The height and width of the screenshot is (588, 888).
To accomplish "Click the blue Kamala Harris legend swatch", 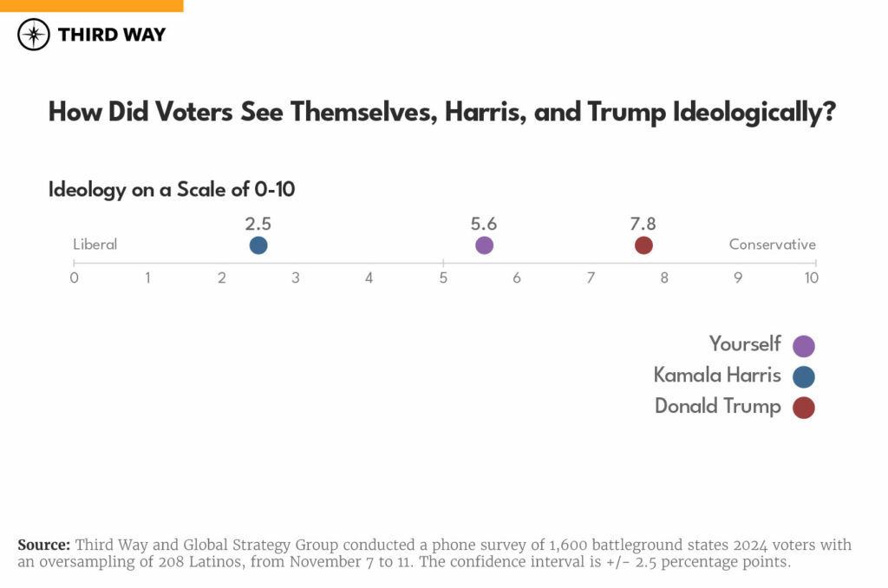I will (804, 376).
